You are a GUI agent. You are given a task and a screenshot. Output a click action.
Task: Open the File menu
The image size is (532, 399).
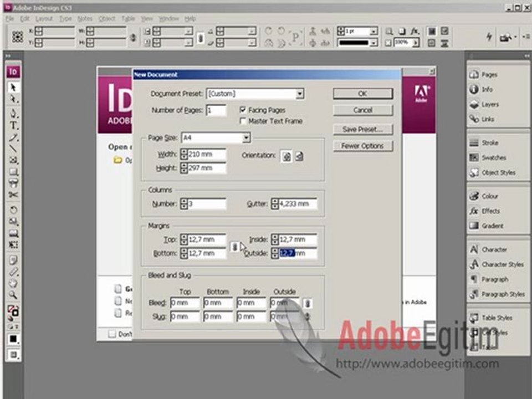tap(10, 19)
